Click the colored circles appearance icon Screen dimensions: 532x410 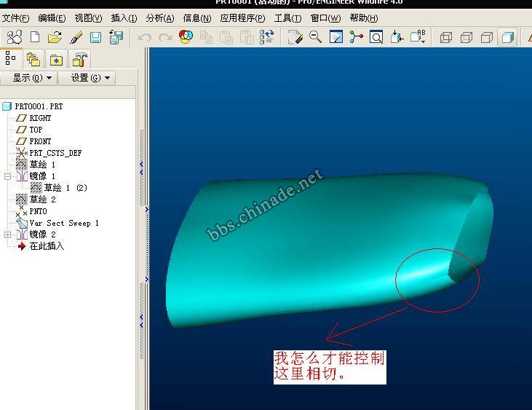[186, 36]
